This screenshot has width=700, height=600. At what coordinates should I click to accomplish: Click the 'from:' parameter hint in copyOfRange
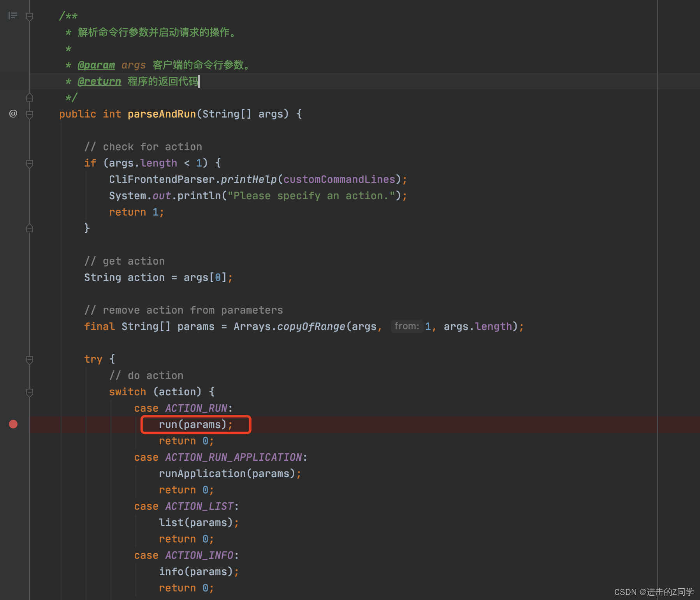coord(407,326)
